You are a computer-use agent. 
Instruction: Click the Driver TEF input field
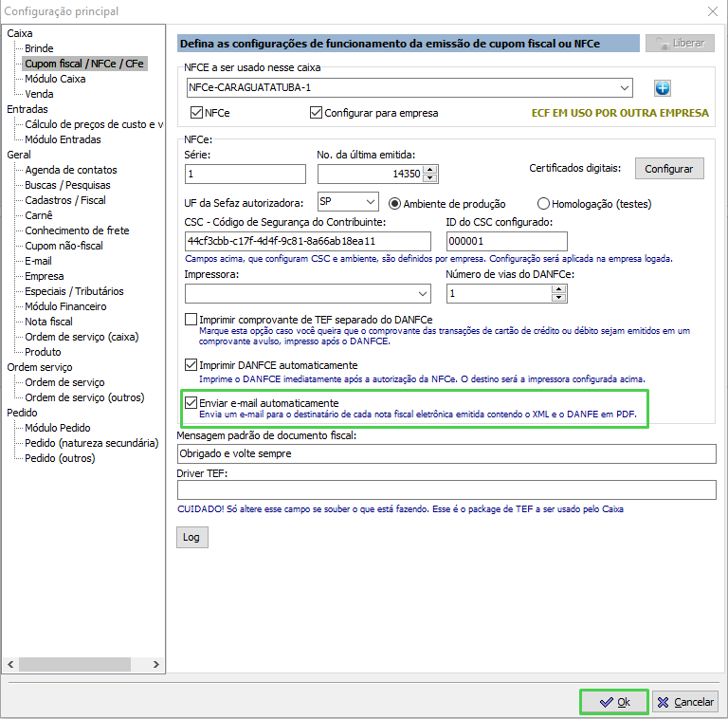click(446, 490)
